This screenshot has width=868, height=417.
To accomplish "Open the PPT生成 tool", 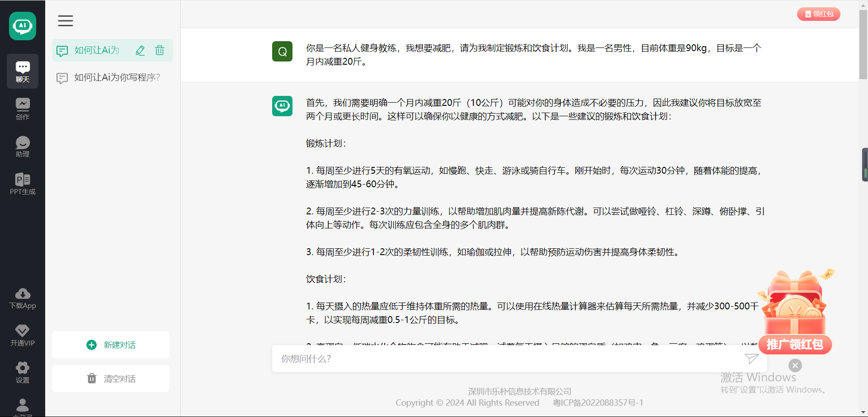I will click(22, 184).
